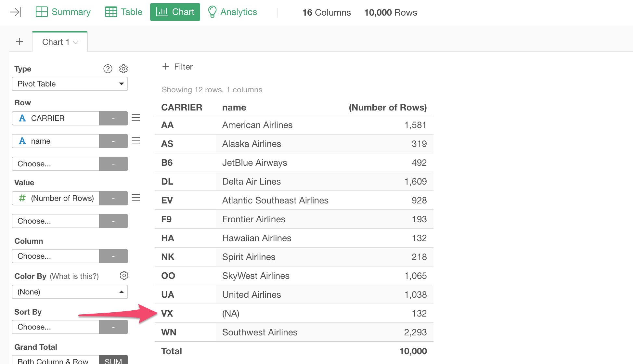Select the Southwest Airlines cell
Screen dimensions: 633x364
(x=260, y=332)
